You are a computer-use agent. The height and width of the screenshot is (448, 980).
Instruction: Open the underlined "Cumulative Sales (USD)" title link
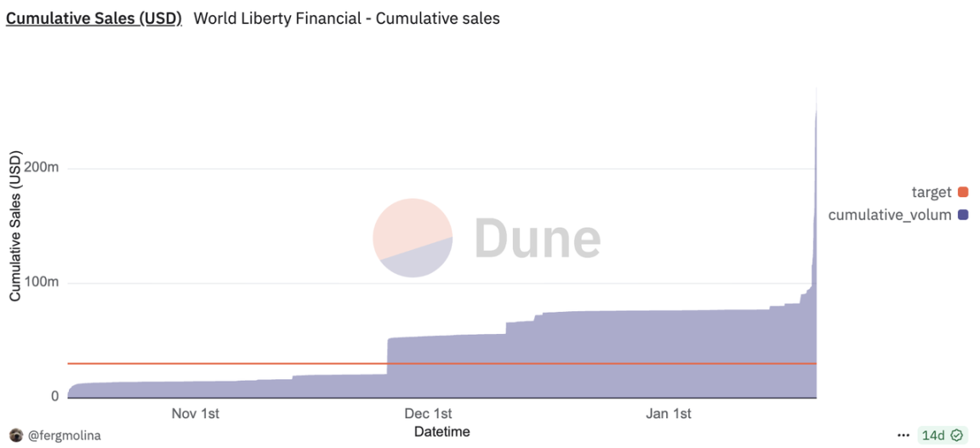(94, 18)
